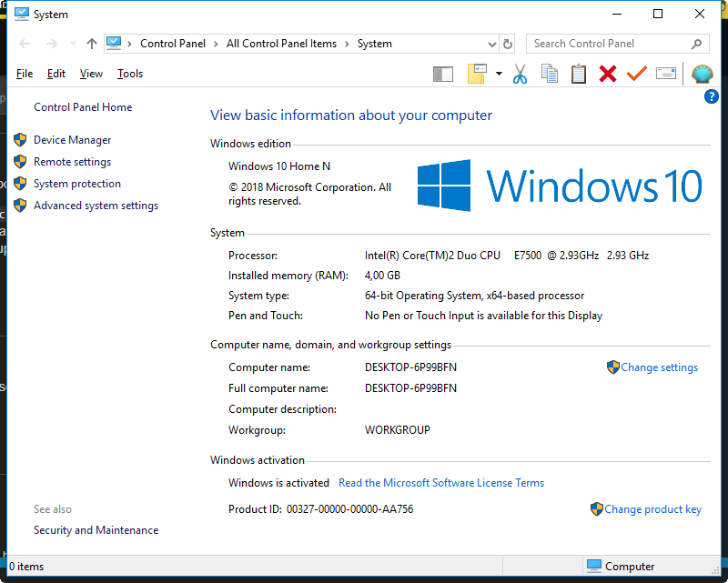Close the System window
The height and width of the screenshot is (583, 728).
[700, 14]
